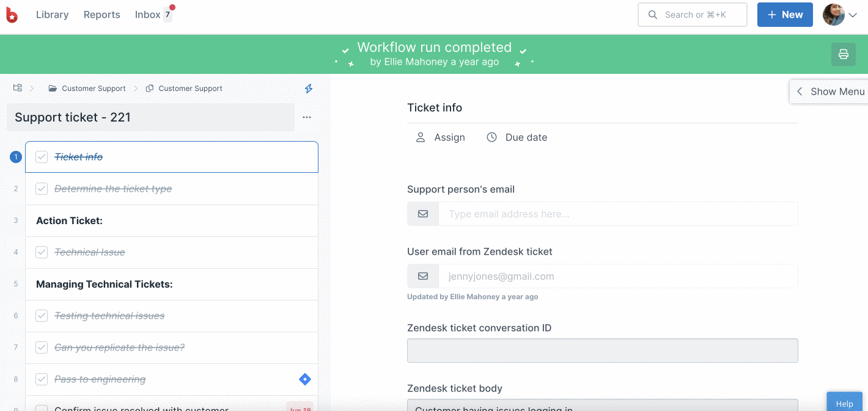This screenshot has height=411, width=868.
Task: Click the blue Jira diamond on Pass to engineering
Action: (x=304, y=379)
